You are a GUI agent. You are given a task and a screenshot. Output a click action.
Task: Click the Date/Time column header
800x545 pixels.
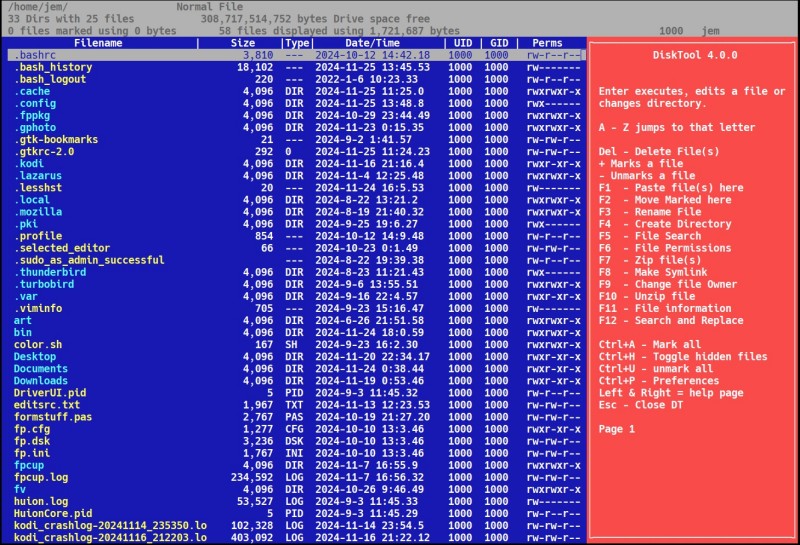pos(372,43)
